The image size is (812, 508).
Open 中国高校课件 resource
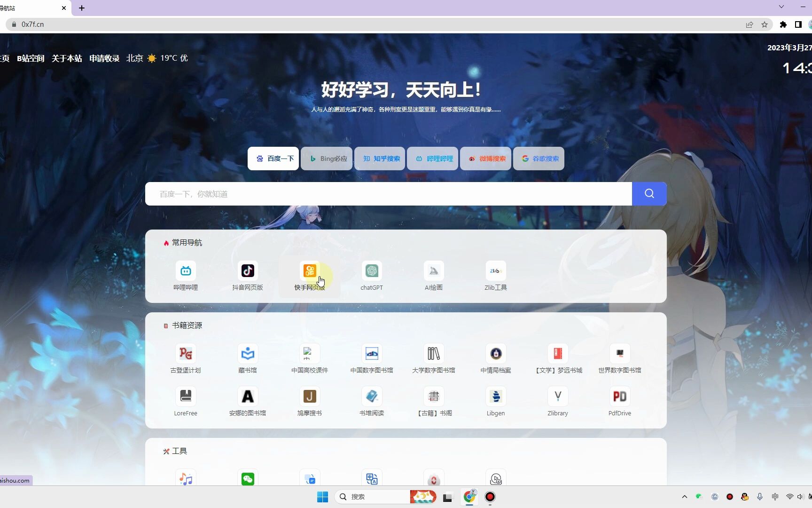coord(310,354)
